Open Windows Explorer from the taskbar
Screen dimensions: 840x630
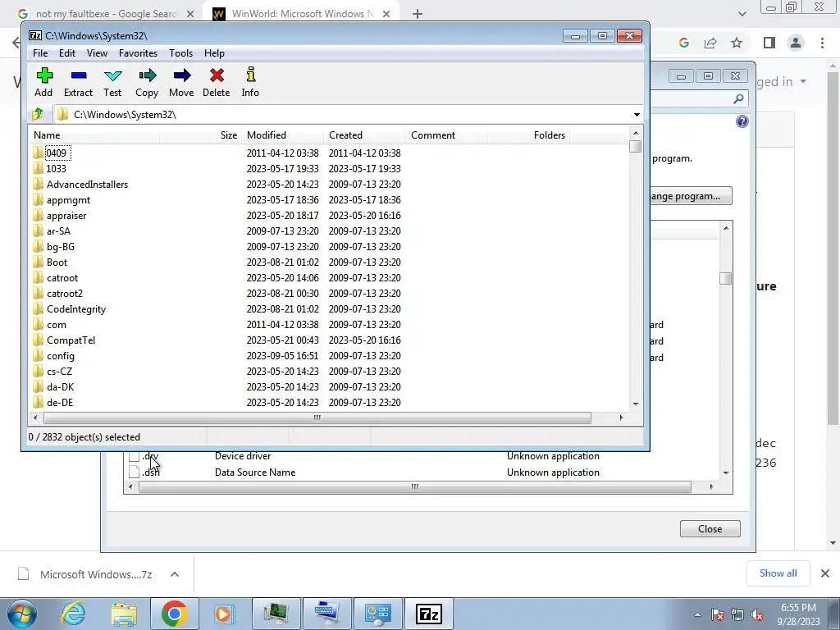124,614
